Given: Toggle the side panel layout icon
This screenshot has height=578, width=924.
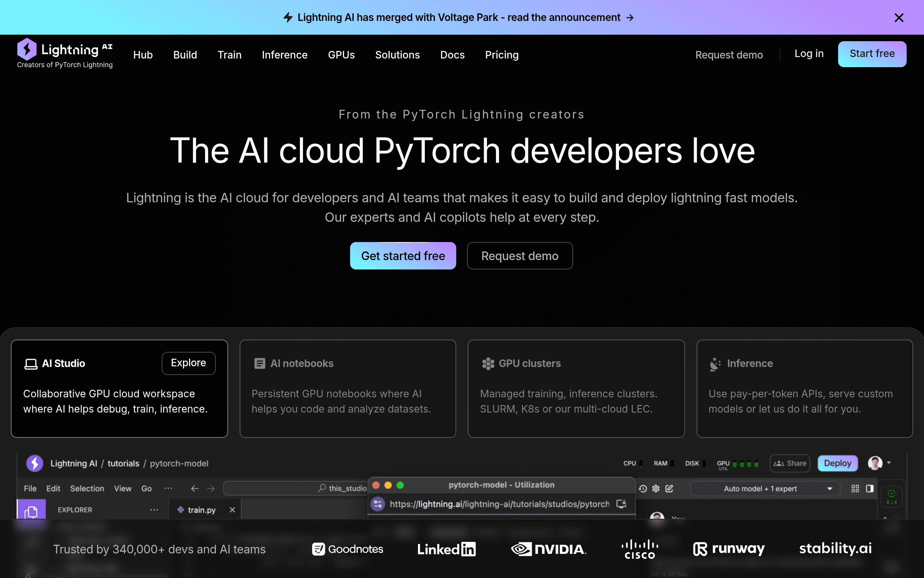Looking at the screenshot, I should click(870, 488).
